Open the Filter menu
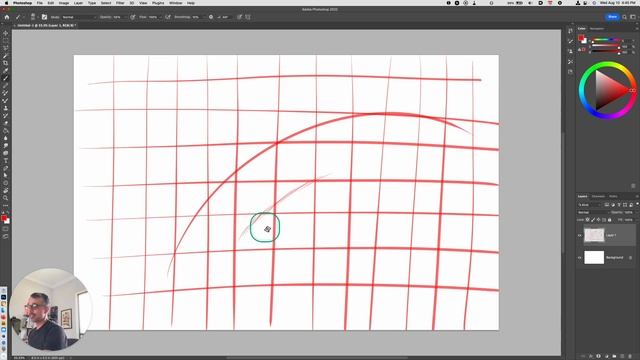Image resolution: width=640 pixels, height=360 pixels. (120, 3)
